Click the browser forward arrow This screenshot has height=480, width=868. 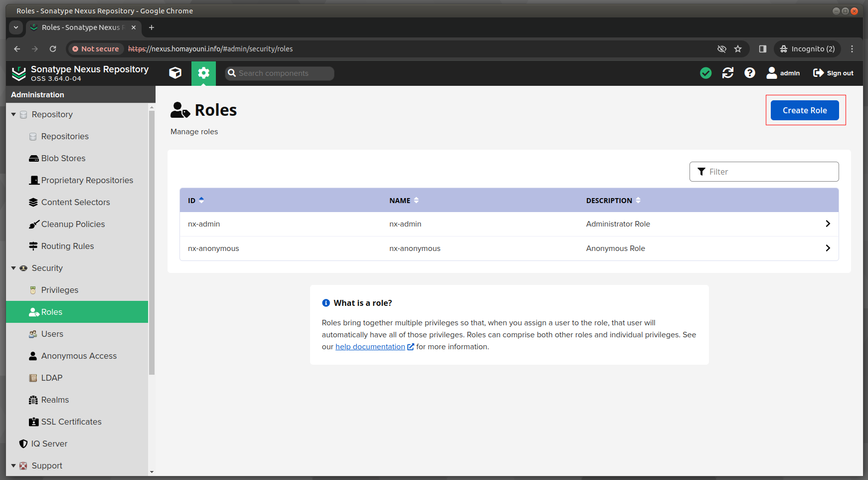[x=35, y=49]
